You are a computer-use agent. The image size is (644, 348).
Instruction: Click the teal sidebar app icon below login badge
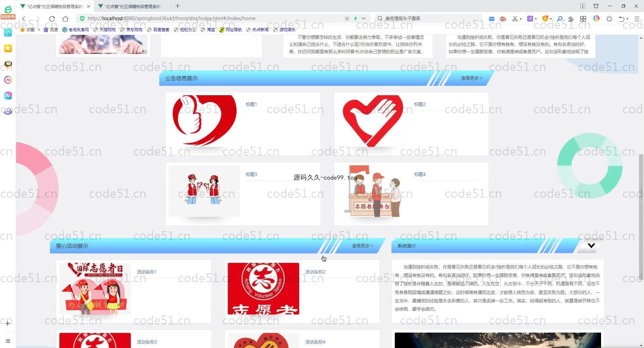tap(8, 33)
